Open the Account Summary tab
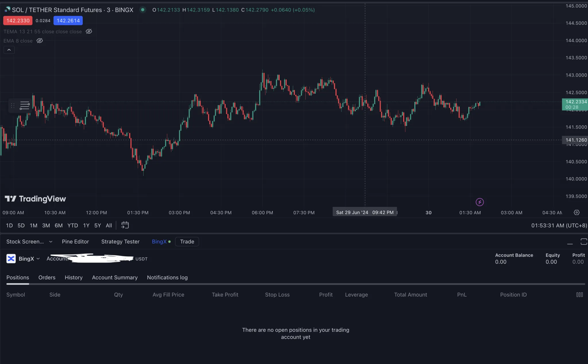This screenshot has width=588, height=364. coord(115,278)
